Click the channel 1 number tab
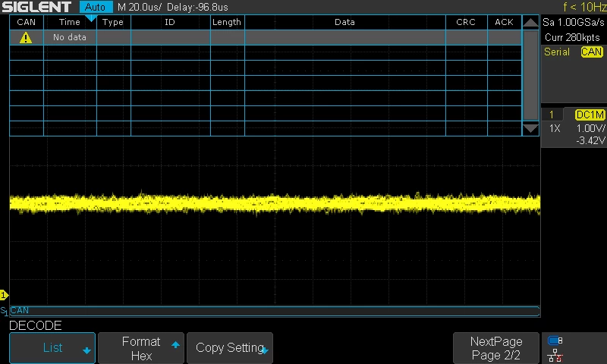 point(552,115)
